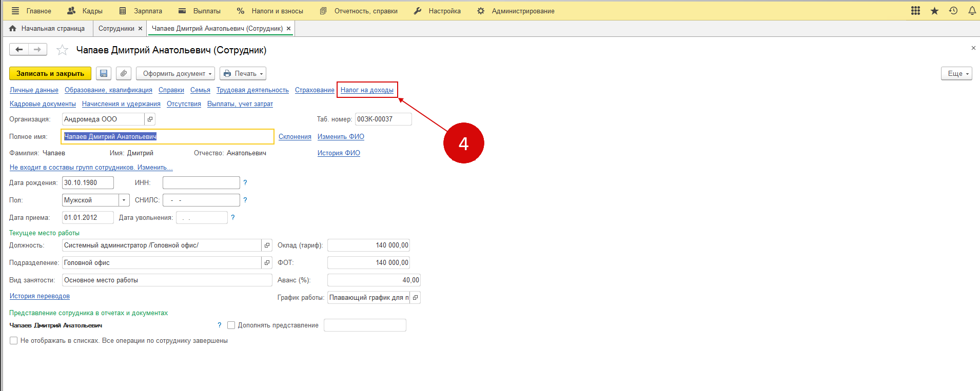Open the Выплаты menu

tap(199, 11)
